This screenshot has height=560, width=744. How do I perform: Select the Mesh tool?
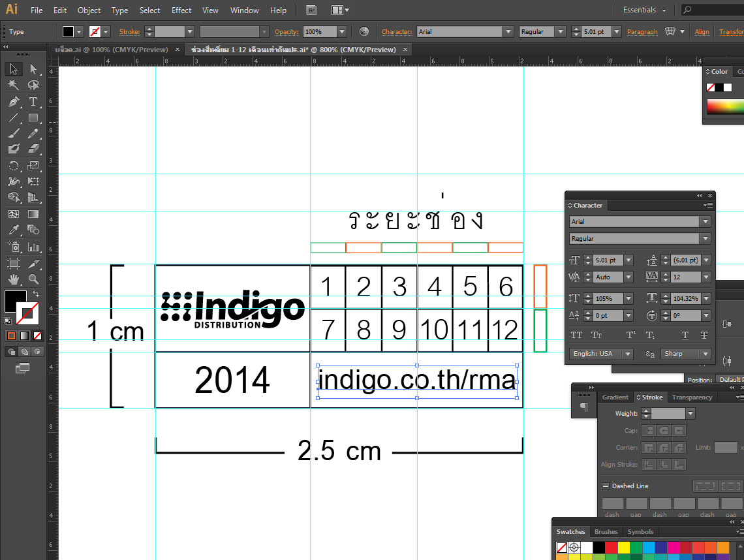[x=13, y=214]
